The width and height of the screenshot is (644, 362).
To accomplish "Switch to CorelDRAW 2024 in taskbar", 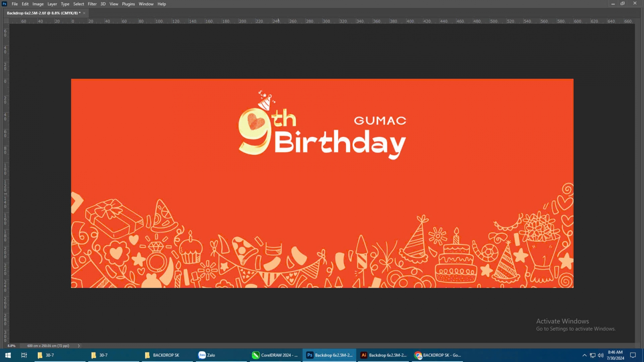I will [x=275, y=355].
